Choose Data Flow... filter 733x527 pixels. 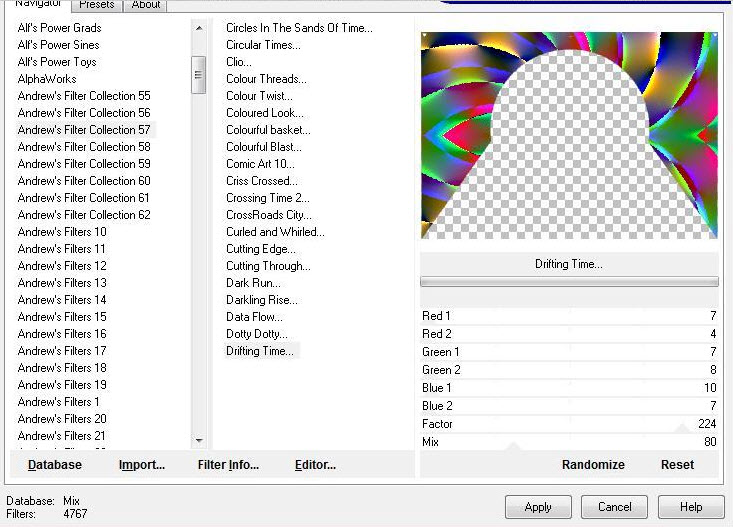pos(254,317)
